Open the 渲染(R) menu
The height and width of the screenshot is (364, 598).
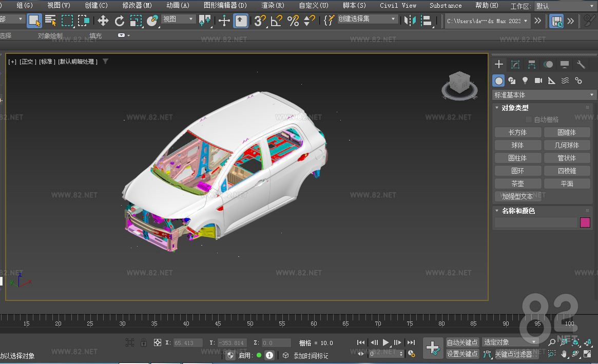pos(272,5)
